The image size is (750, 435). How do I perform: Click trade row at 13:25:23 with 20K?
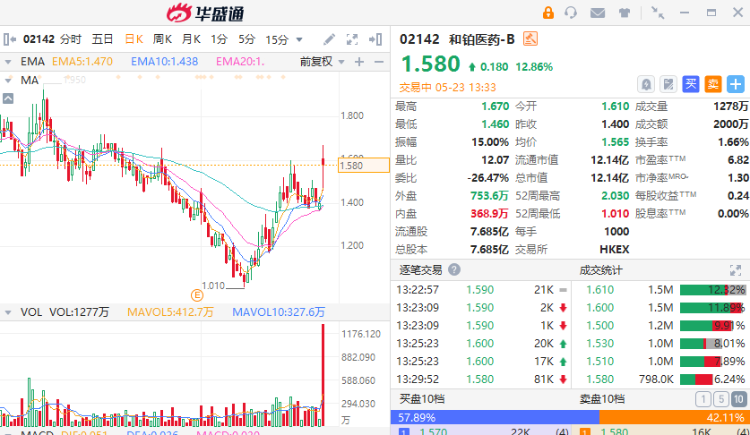(x=482, y=344)
